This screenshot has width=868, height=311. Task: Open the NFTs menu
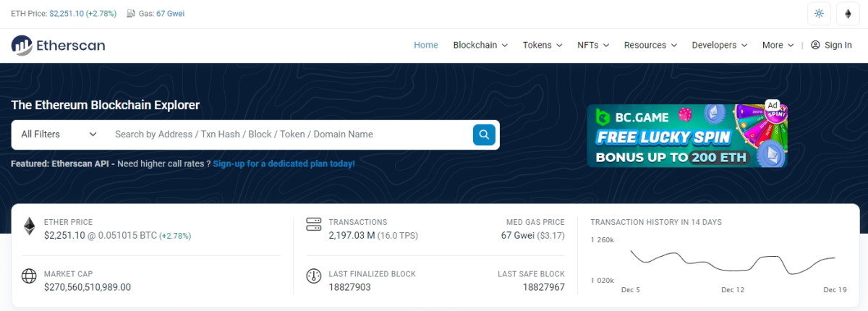click(x=592, y=45)
